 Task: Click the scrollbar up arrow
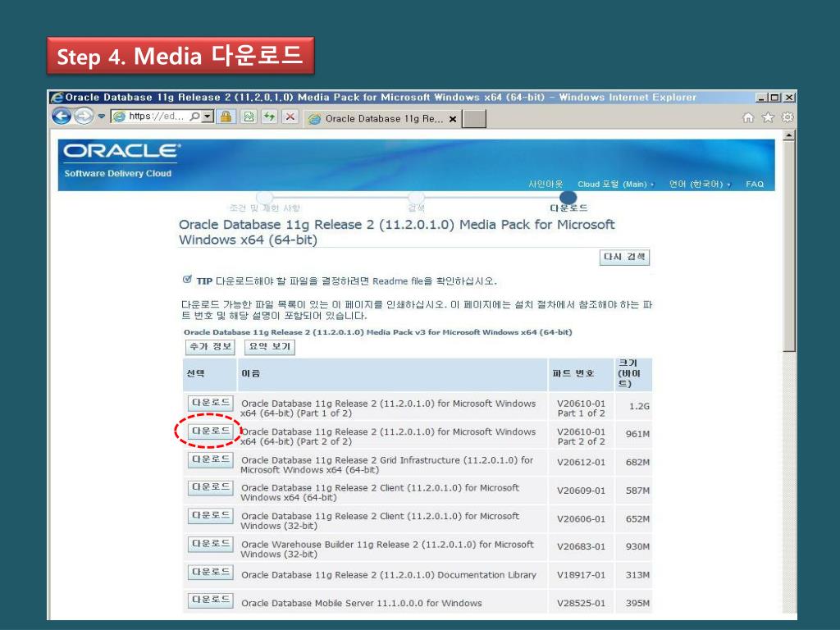point(788,135)
